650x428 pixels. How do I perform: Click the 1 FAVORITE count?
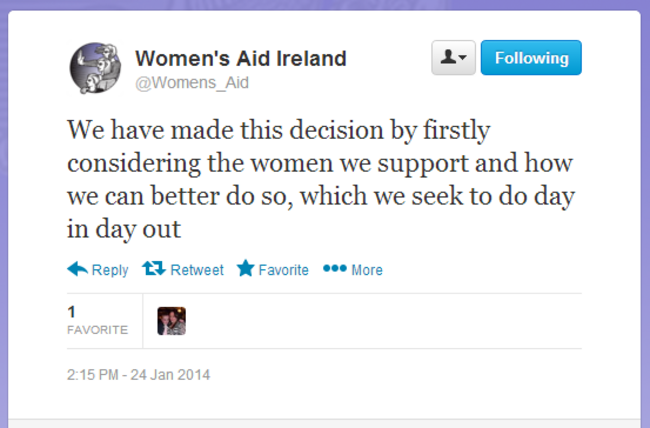click(x=97, y=321)
